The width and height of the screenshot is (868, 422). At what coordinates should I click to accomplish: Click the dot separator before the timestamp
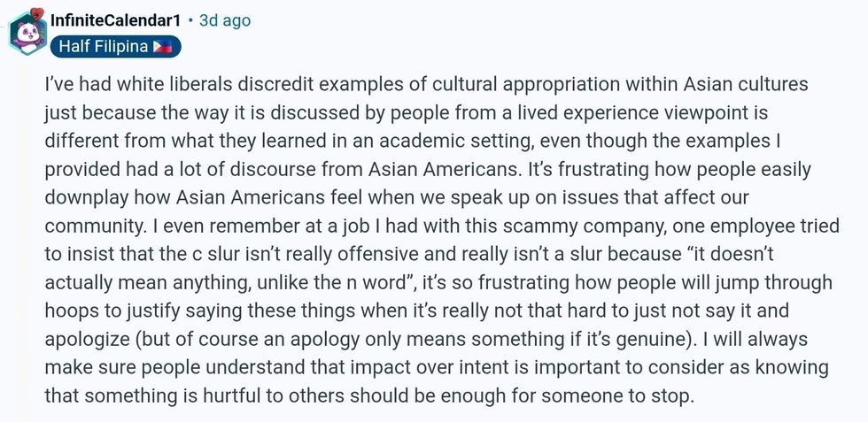point(191,20)
